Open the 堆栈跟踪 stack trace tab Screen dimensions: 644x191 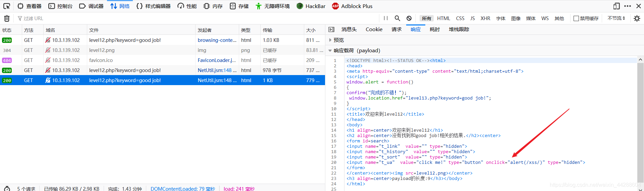459,29
